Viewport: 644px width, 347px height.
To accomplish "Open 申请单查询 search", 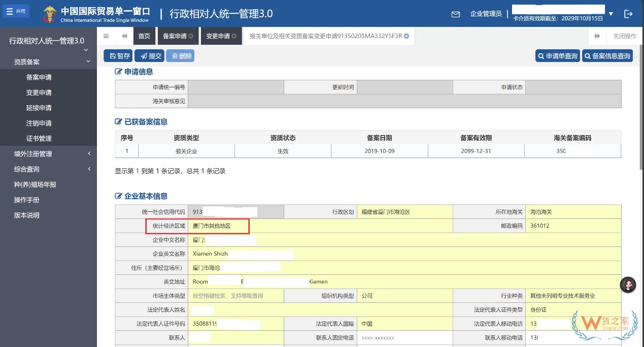I will click(x=557, y=56).
